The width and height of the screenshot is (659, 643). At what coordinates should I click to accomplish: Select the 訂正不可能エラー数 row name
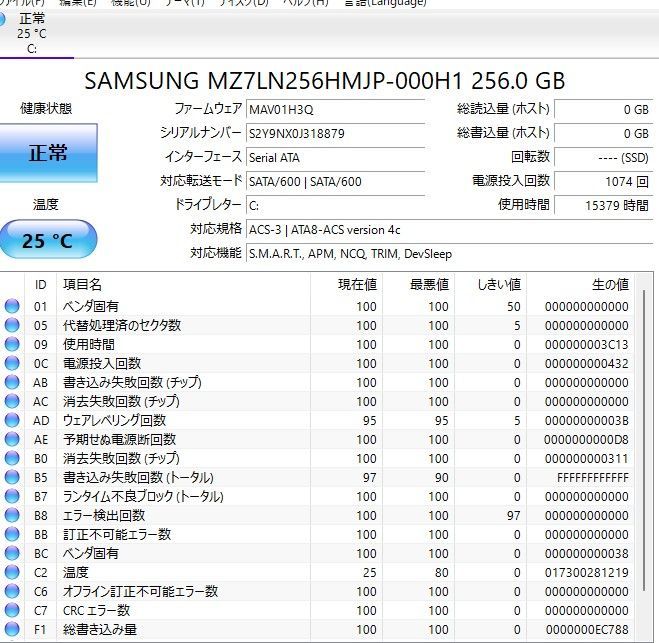click(117, 534)
